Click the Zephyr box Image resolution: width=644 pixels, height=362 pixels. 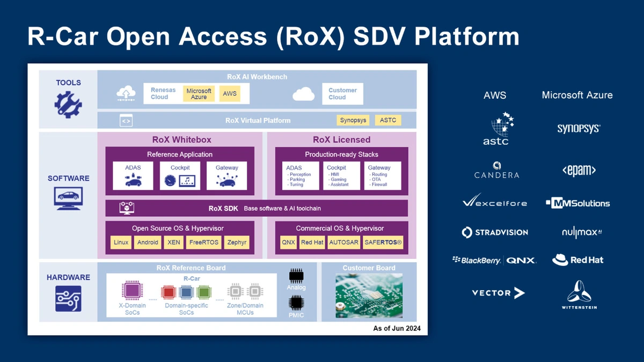(237, 242)
